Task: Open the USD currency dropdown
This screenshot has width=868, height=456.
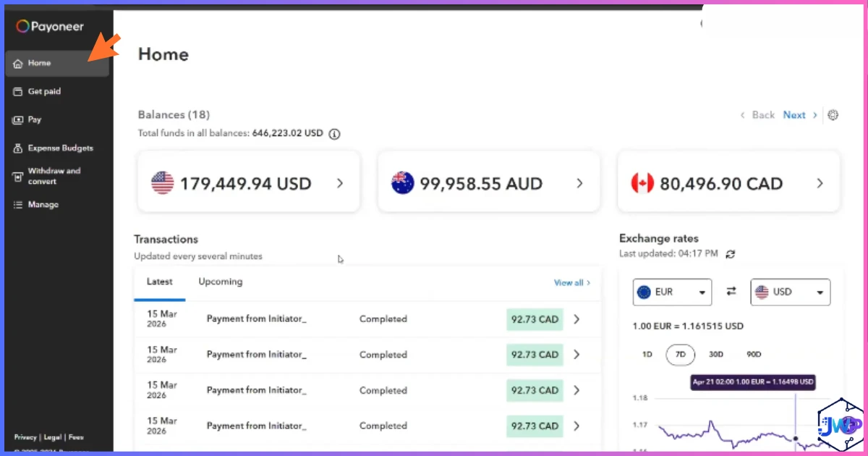Action: [790, 292]
